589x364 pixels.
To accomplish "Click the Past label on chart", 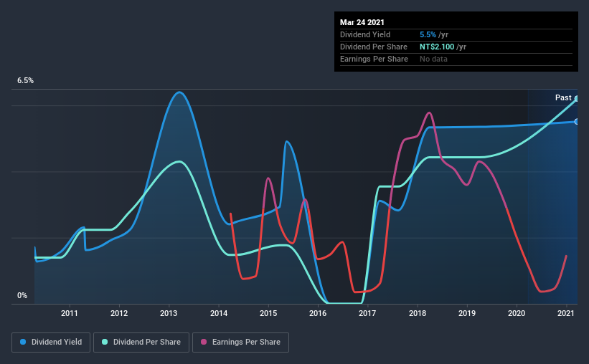I will (x=563, y=97).
